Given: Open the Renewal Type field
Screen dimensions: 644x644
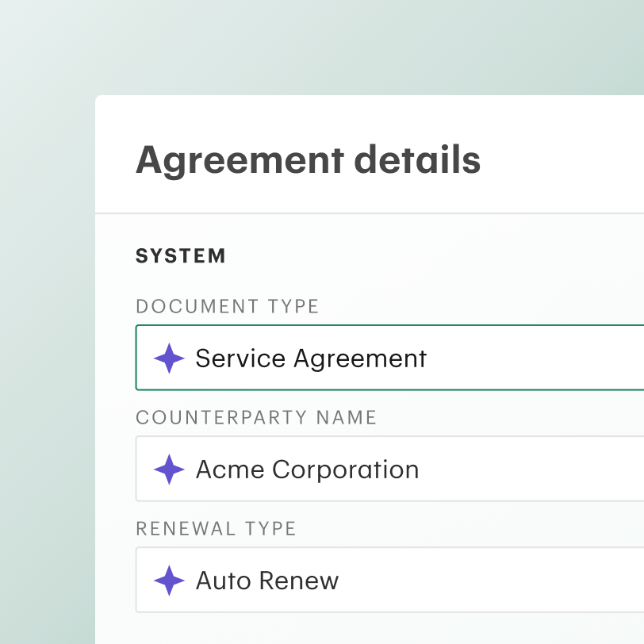Looking at the screenshot, I should [x=389, y=580].
